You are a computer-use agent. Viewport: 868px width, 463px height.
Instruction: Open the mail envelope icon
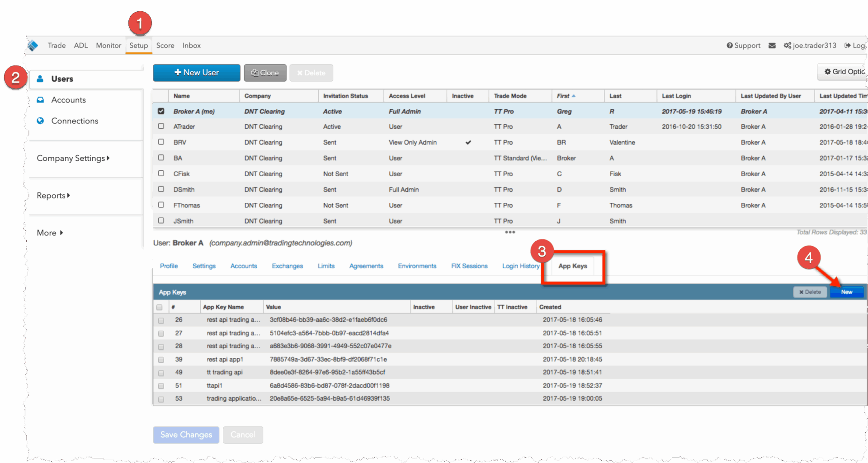[772, 46]
